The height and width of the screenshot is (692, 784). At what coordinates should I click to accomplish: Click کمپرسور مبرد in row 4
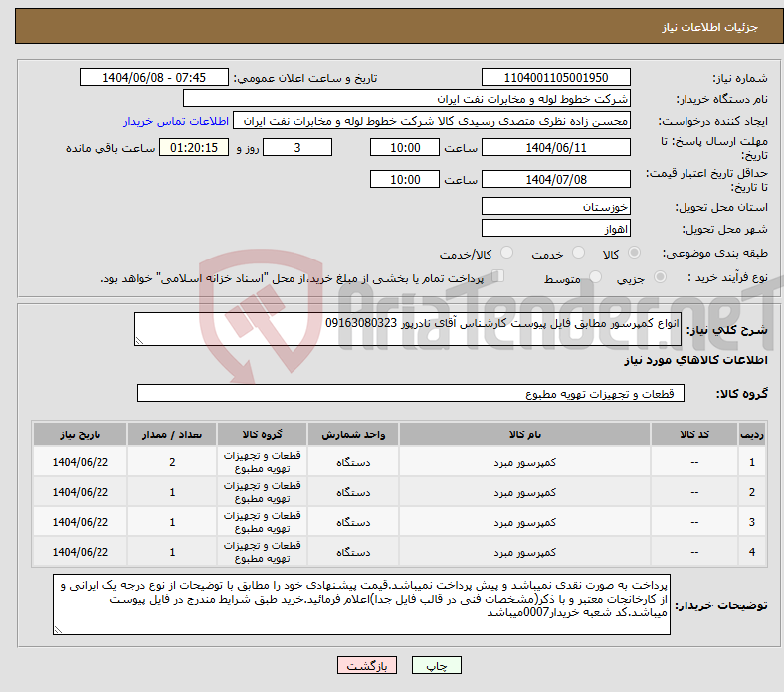click(x=524, y=552)
